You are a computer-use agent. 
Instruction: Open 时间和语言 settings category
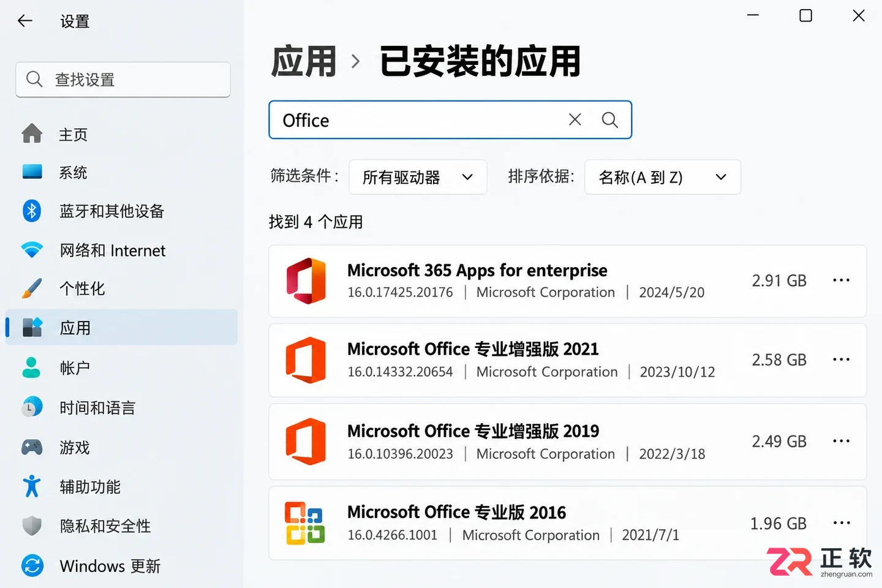[121, 407]
